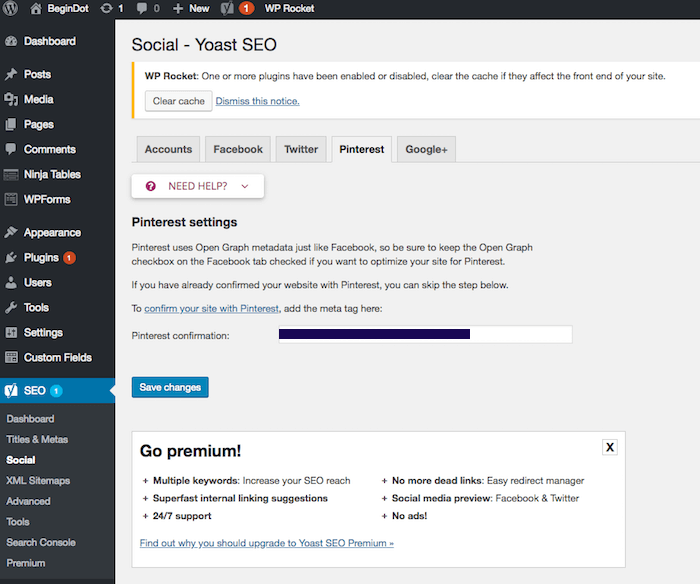
Task: Click the Yoast notification badge in admin bar
Action: 246,8
